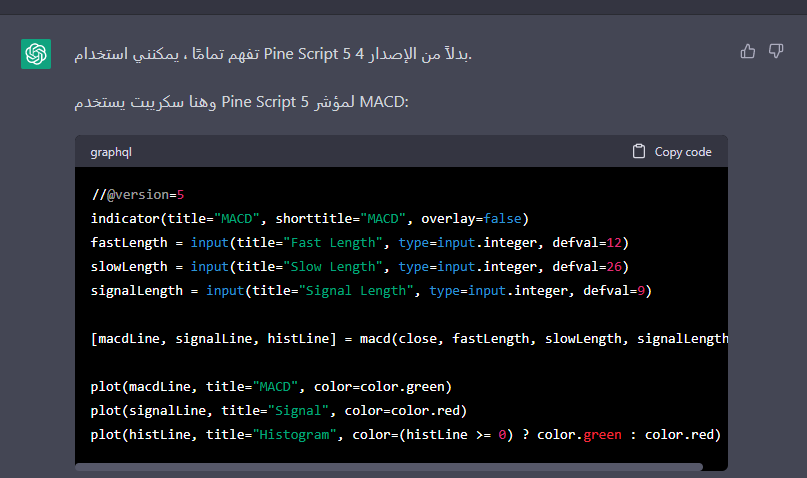Screen dimensions: 807x478
Task: Click the indicator(title="MACD" code line
Action: (x=310, y=219)
